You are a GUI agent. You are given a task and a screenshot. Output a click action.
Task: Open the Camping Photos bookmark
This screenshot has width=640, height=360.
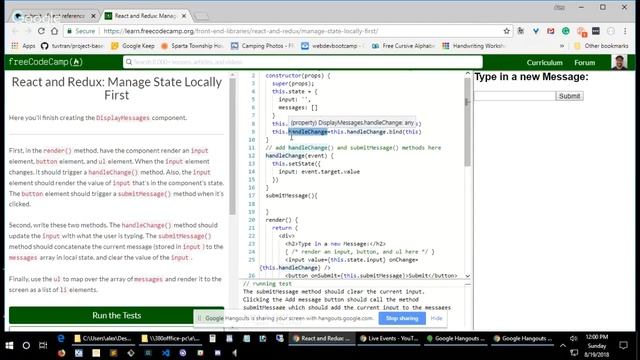click(x=263, y=46)
